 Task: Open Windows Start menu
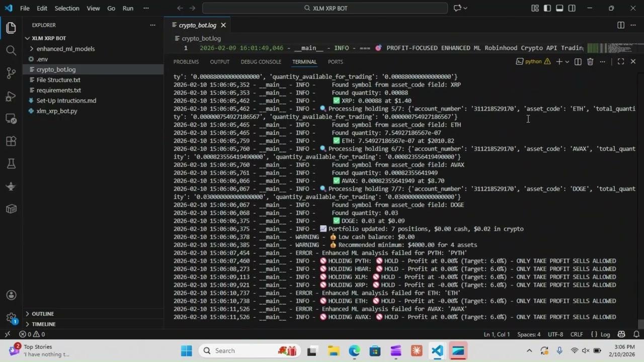(186, 350)
